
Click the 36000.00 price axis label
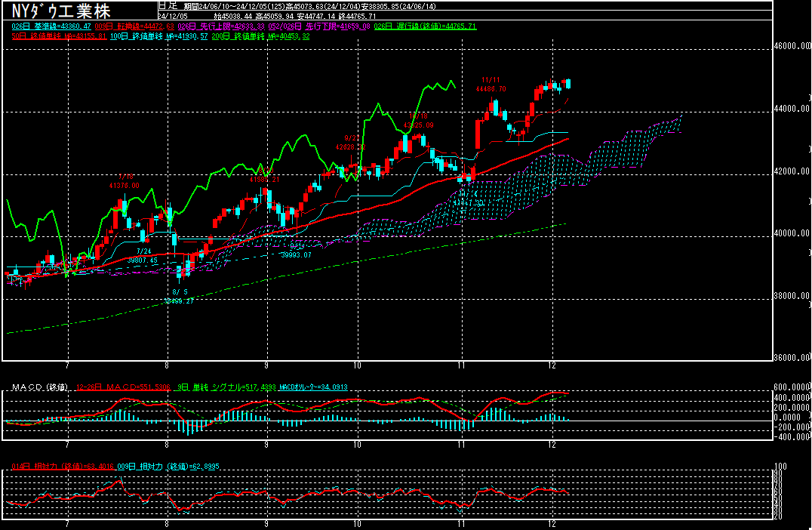pyautogui.click(x=792, y=357)
